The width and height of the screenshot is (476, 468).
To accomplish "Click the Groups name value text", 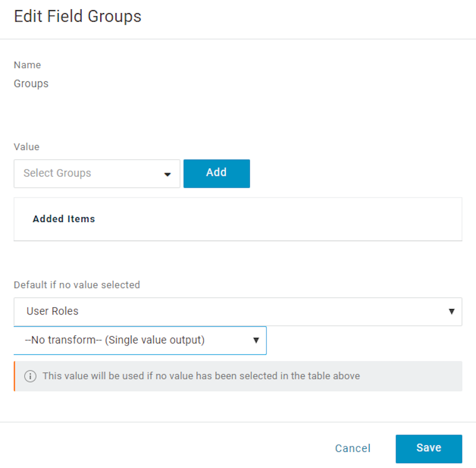I will pyautogui.click(x=31, y=84).
